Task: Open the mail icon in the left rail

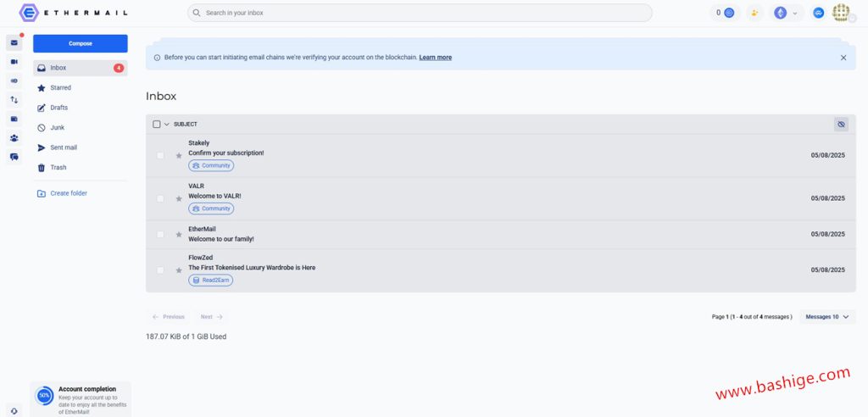Action: click(x=14, y=42)
